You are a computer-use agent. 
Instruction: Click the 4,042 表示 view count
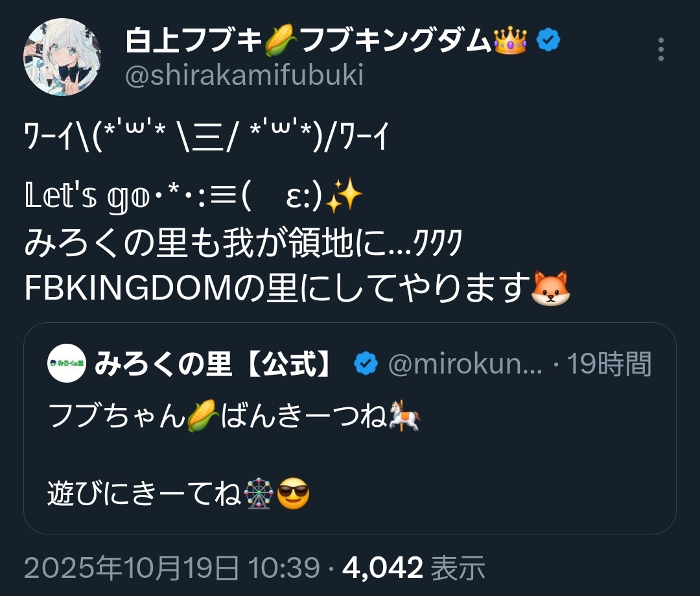(x=414, y=568)
